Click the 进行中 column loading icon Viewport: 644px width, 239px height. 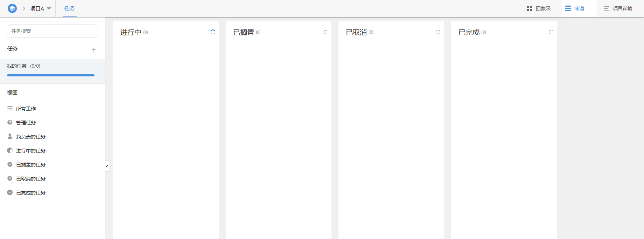pyautogui.click(x=213, y=32)
